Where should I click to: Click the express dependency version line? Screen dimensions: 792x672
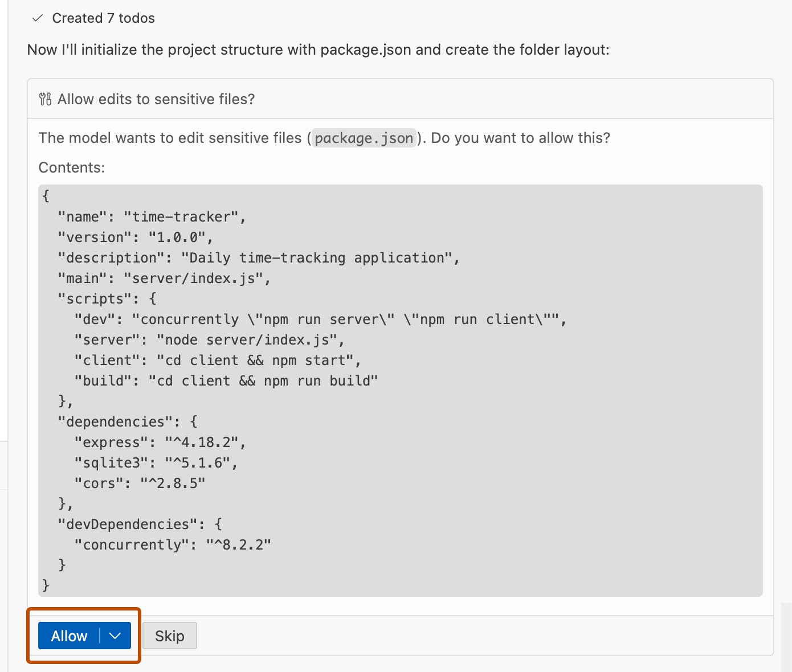point(160,442)
